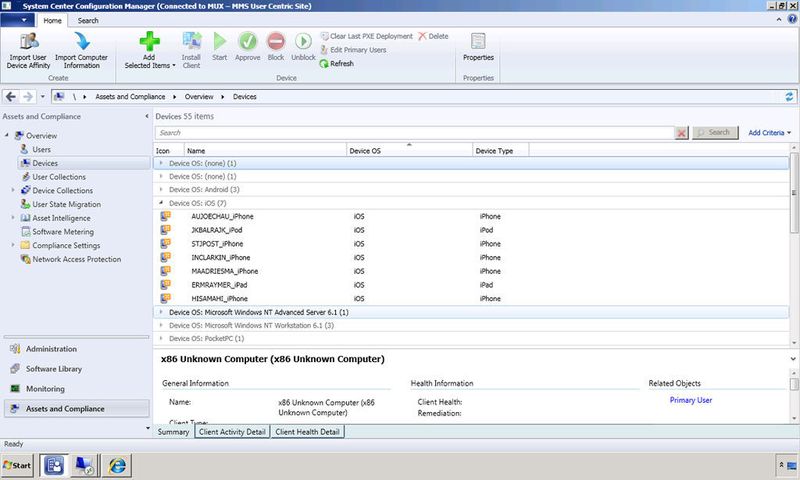Collapse details pane with chevron
The height and width of the screenshot is (480, 800).
793,359
